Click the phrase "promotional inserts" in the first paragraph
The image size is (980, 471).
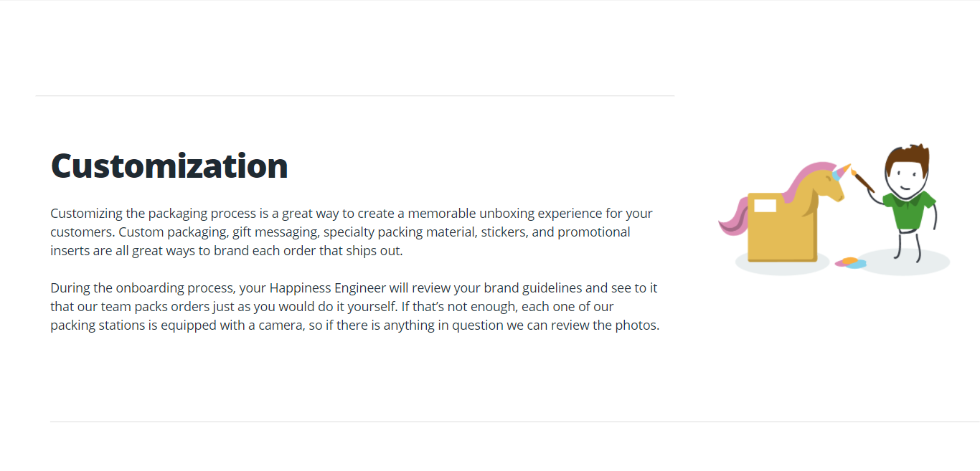(340, 242)
